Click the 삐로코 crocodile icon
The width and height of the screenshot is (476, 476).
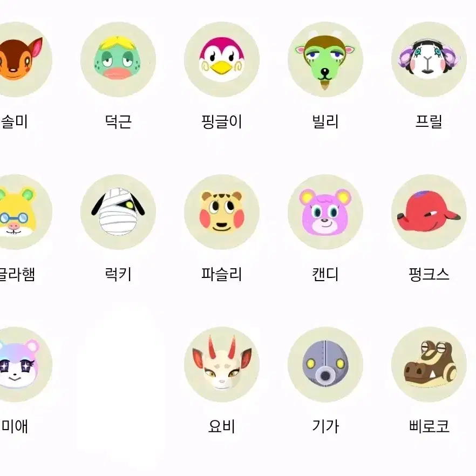[x=429, y=364]
